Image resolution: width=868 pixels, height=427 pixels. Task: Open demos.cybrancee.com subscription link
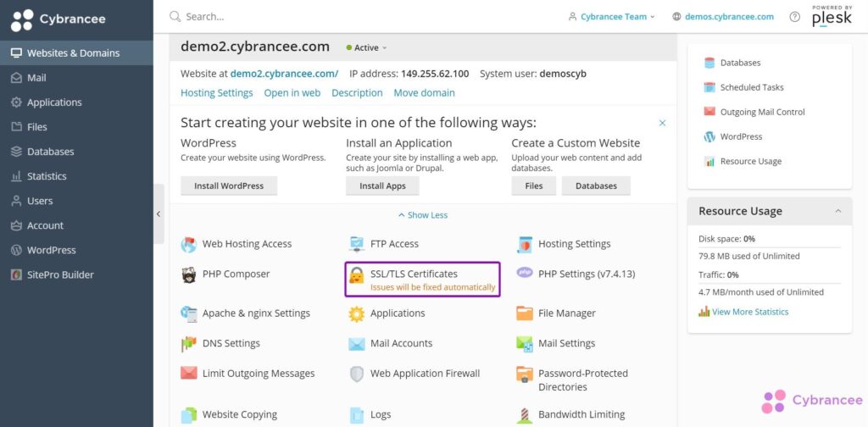click(729, 17)
